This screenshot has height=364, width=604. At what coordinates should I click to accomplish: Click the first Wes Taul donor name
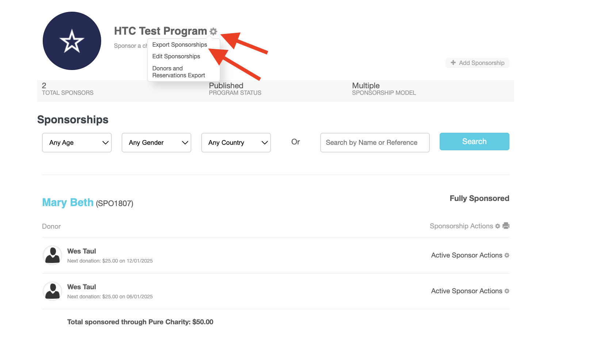81,251
